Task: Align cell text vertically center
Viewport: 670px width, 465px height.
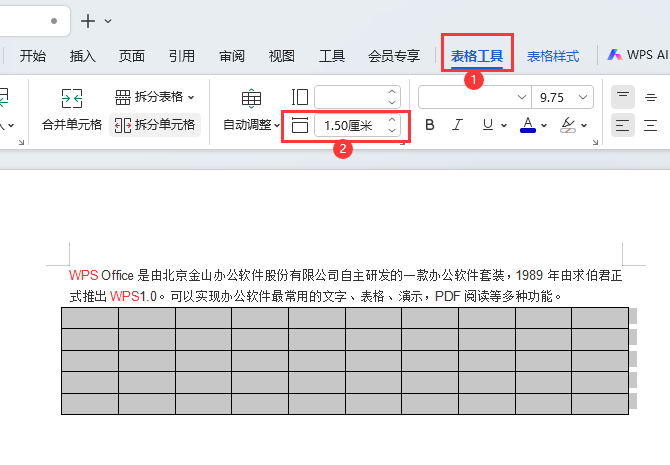Action: click(x=651, y=98)
